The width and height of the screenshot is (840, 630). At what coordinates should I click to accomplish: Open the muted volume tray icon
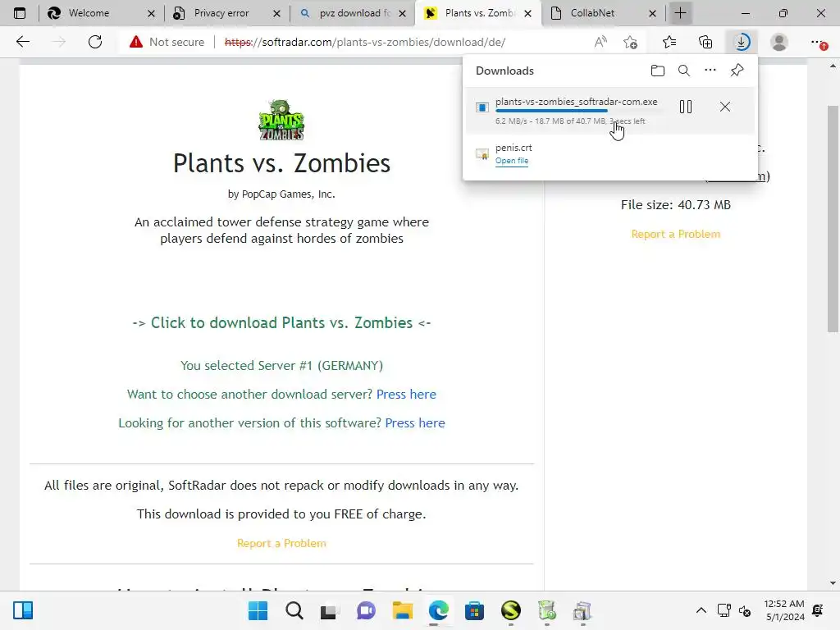click(745, 610)
